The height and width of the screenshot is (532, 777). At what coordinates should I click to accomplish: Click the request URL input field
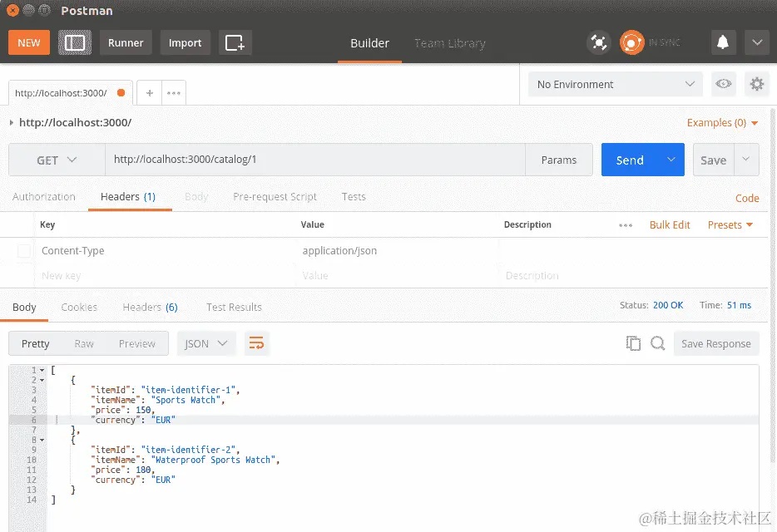[315, 160]
